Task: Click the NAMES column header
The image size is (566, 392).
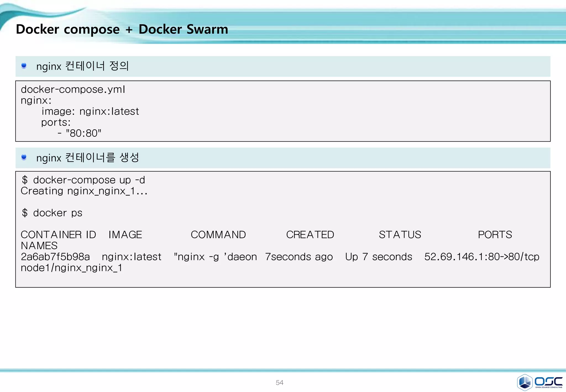Action: tap(39, 246)
